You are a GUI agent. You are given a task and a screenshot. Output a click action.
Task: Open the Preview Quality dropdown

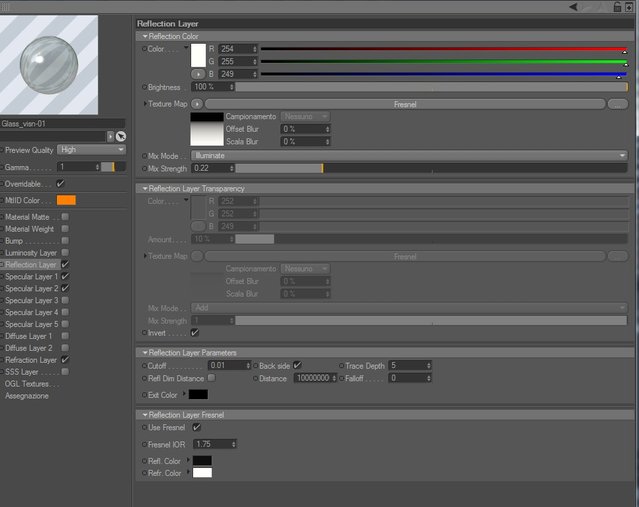(91, 150)
